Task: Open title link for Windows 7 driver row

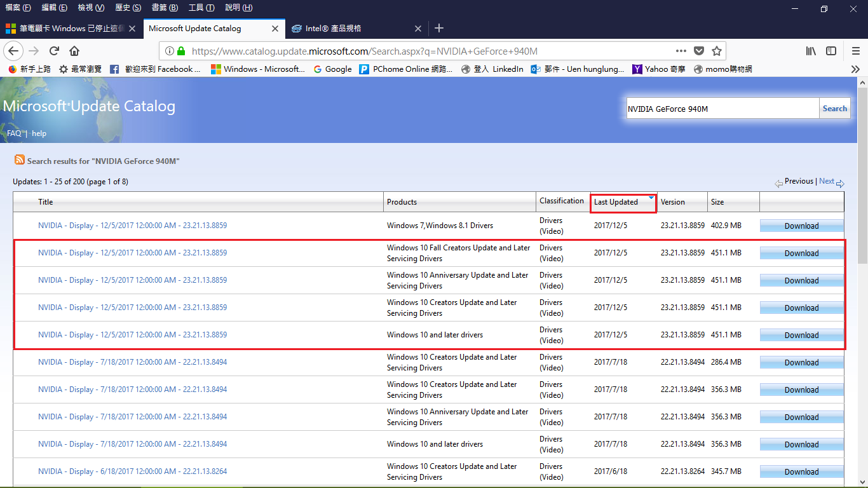Action: click(x=132, y=226)
